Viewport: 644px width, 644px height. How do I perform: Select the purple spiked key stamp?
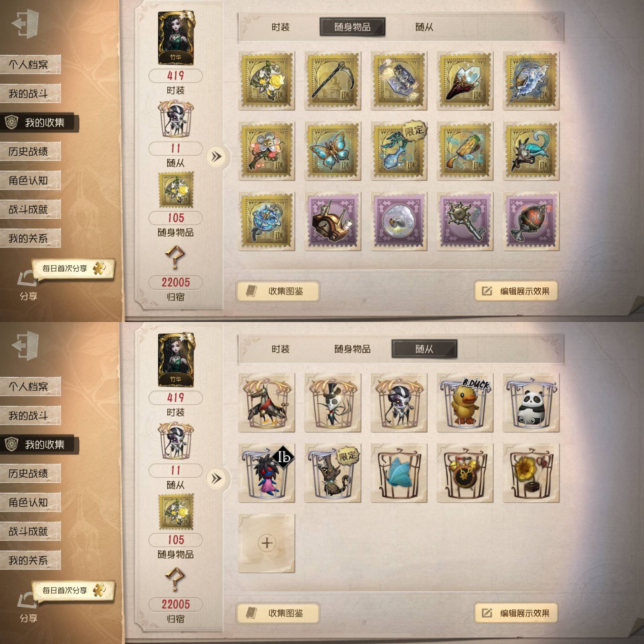[465, 222]
